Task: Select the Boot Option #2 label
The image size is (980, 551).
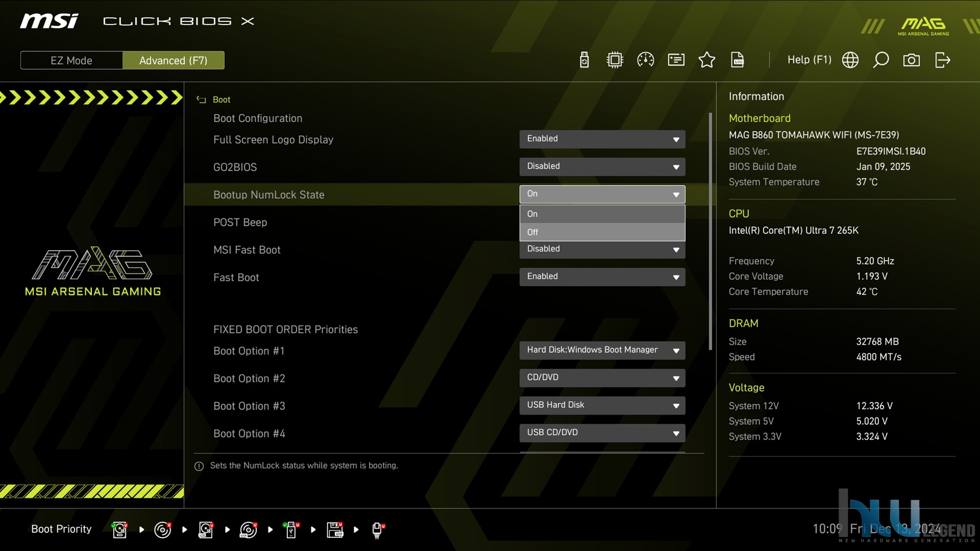Action: (249, 379)
